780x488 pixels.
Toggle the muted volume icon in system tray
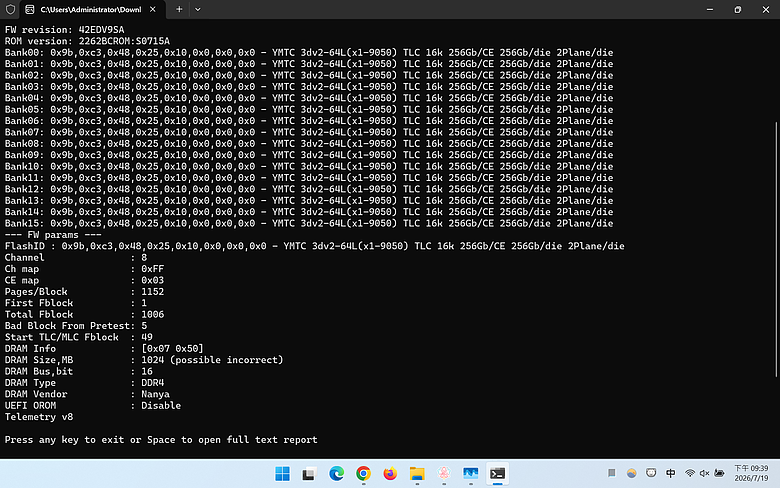pos(704,473)
